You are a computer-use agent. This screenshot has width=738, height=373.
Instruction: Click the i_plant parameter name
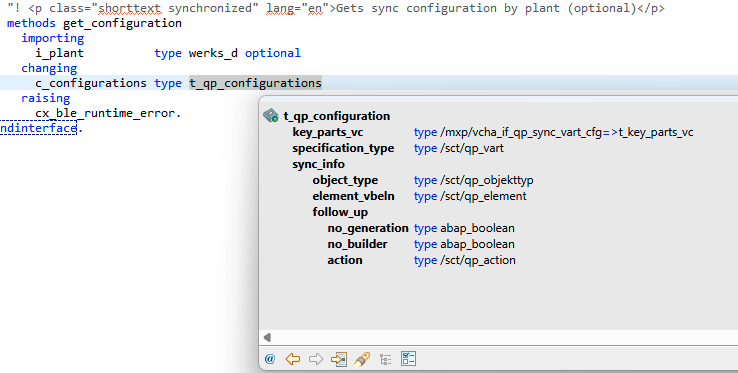pyautogui.click(x=59, y=53)
